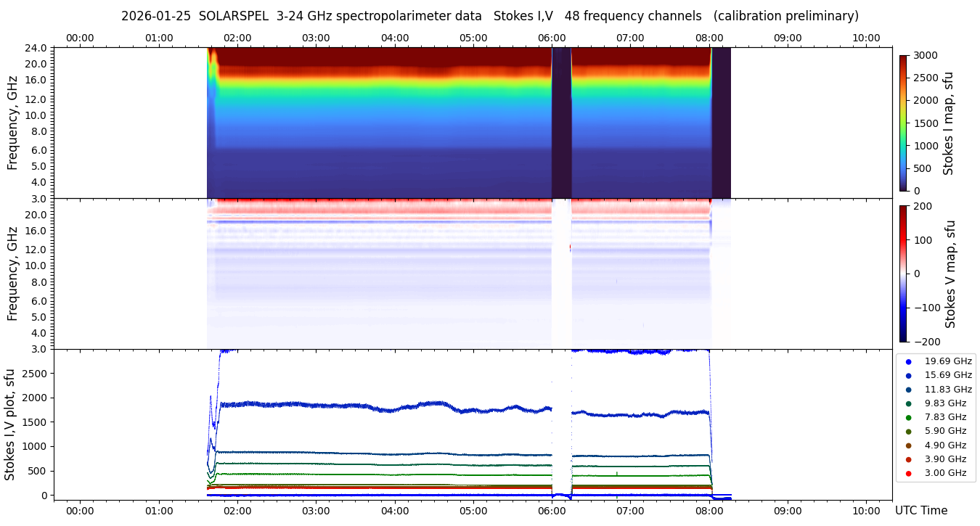Click the 24.0 GHz frequency tick label
980x526 pixels.
(36, 49)
